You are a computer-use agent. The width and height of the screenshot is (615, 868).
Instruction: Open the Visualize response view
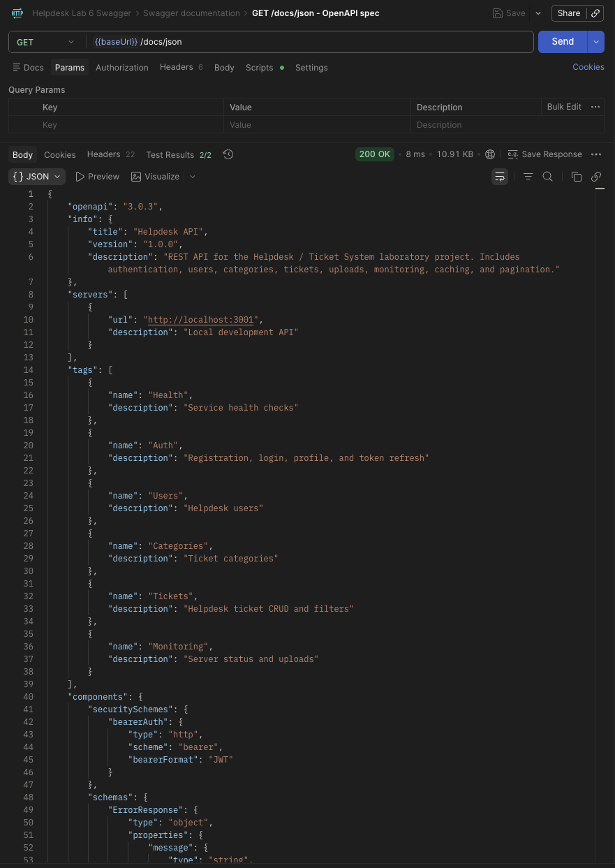(155, 177)
